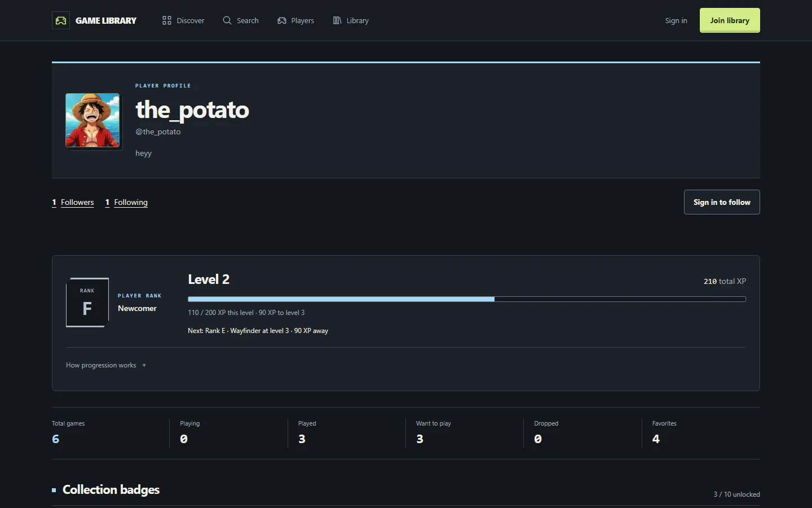Click the Dropped stat value 0

pos(538,439)
